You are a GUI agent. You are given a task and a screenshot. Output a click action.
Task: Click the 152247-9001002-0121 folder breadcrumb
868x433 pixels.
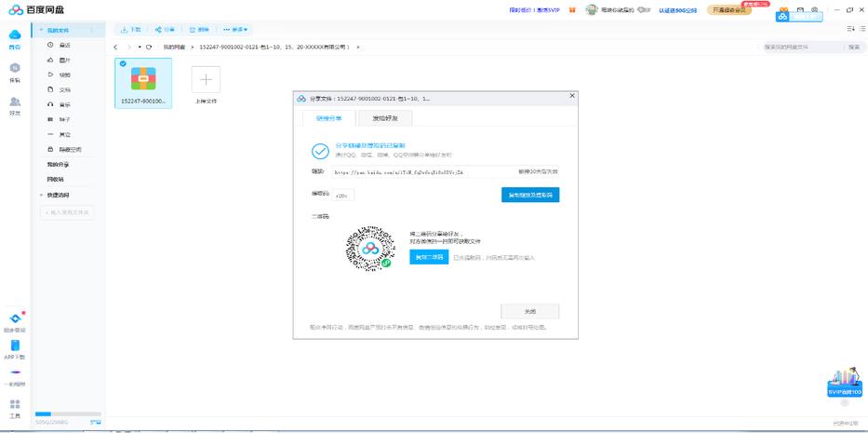(275, 47)
